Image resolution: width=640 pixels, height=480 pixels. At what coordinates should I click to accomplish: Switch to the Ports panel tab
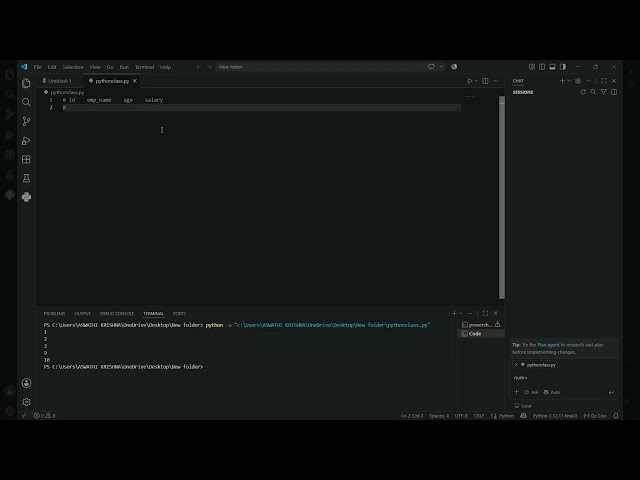[x=179, y=313]
